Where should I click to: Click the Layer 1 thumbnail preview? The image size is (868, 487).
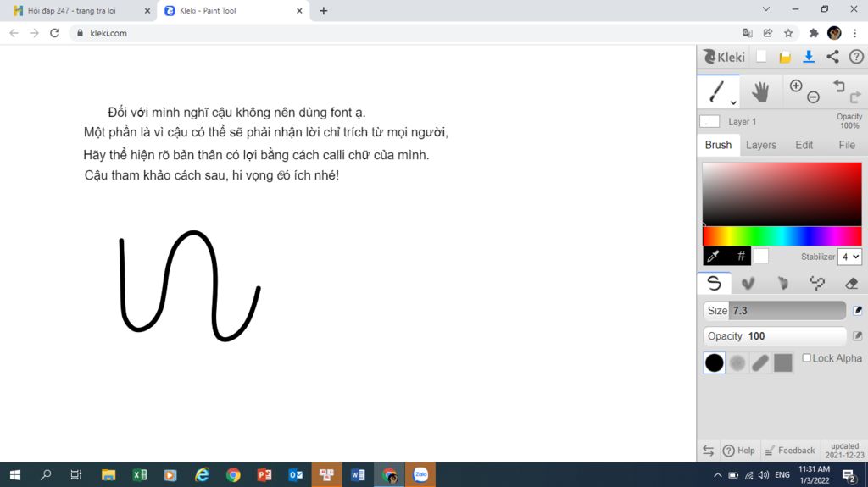(x=709, y=121)
